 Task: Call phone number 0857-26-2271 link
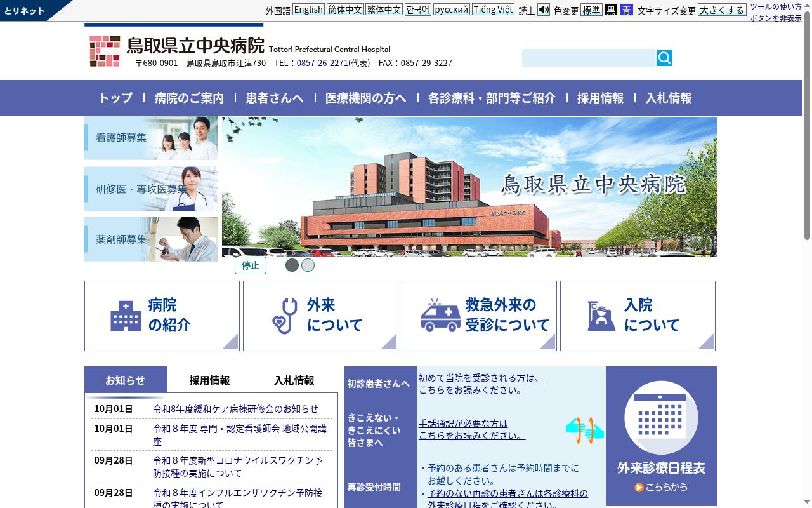click(322, 63)
